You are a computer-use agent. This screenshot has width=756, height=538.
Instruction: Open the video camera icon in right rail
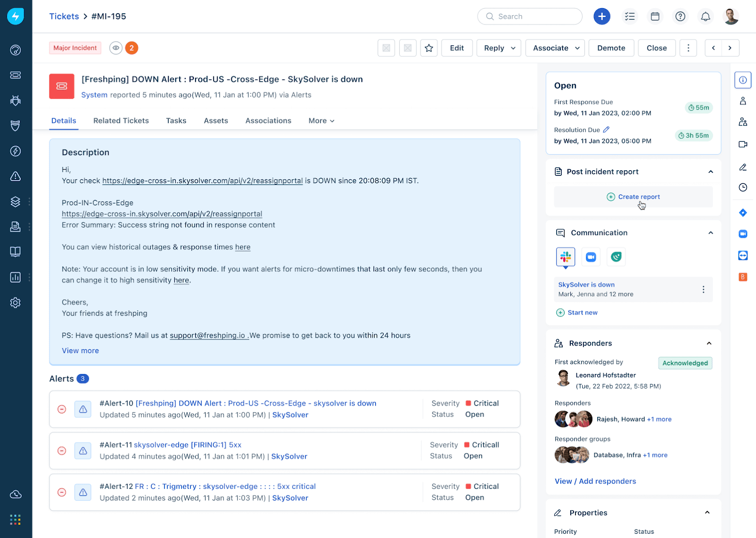click(743, 144)
